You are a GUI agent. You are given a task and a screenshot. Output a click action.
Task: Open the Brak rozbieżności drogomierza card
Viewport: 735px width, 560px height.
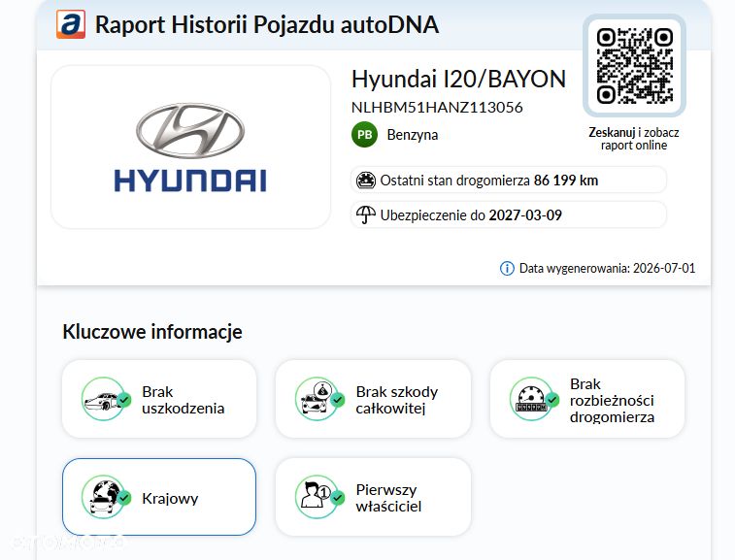coord(587,399)
